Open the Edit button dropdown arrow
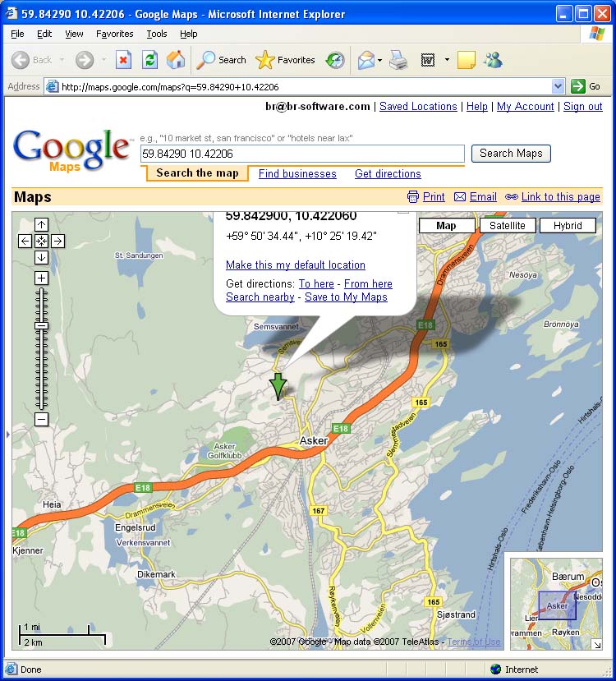The width and height of the screenshot is (616, 681). coord(447,60)
